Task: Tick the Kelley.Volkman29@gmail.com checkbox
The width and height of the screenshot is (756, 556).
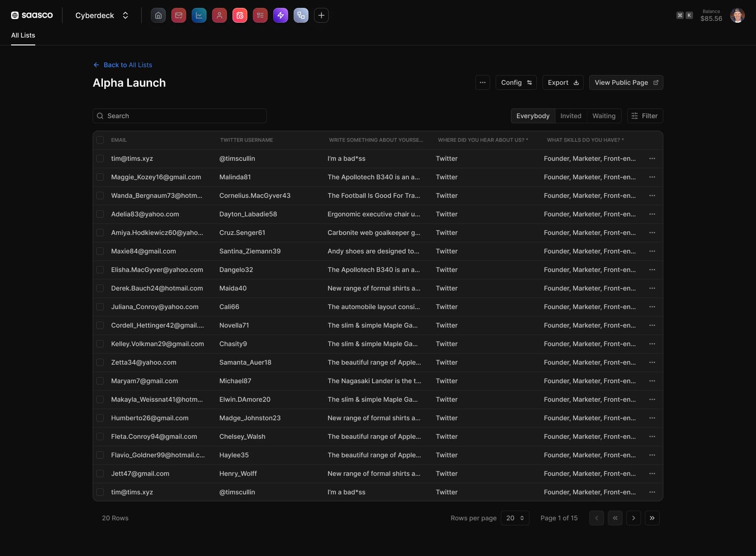Action: [x=100, y=344]
